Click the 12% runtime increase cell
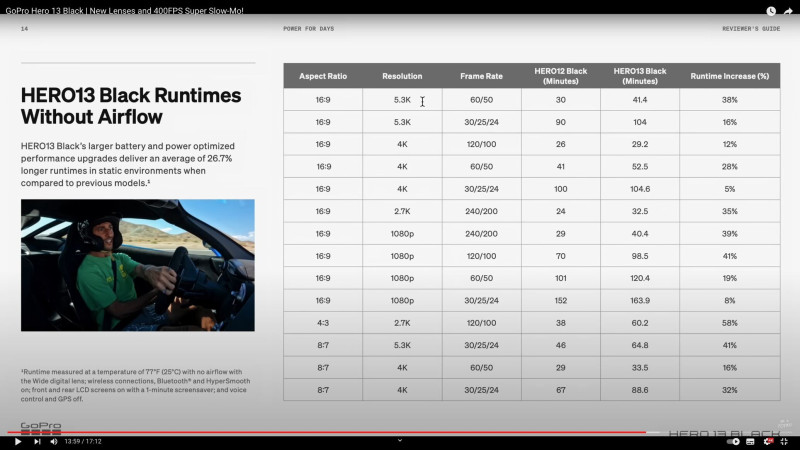 click(730, 144)
